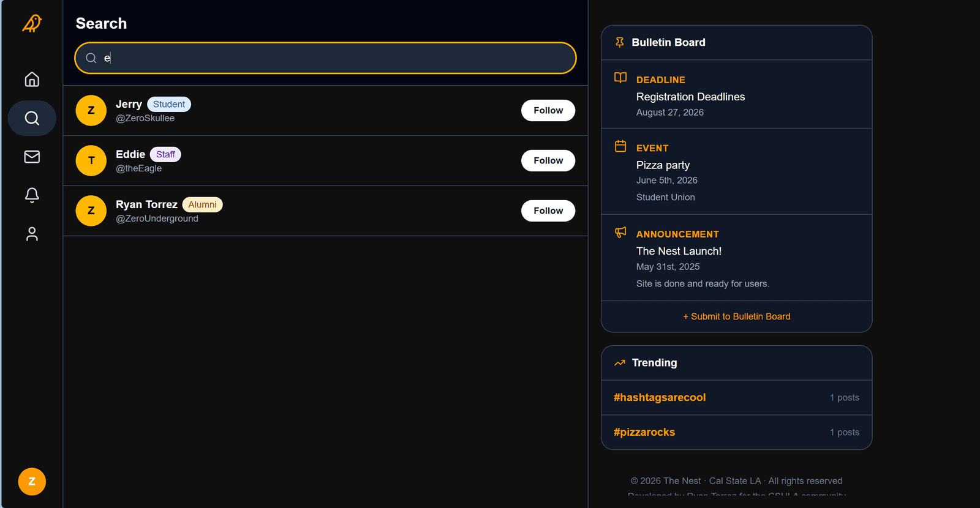Click the Bulletin Board heading
Viewport: 980px width, 508px height.
pyautogui.click(x=668, y=42)
